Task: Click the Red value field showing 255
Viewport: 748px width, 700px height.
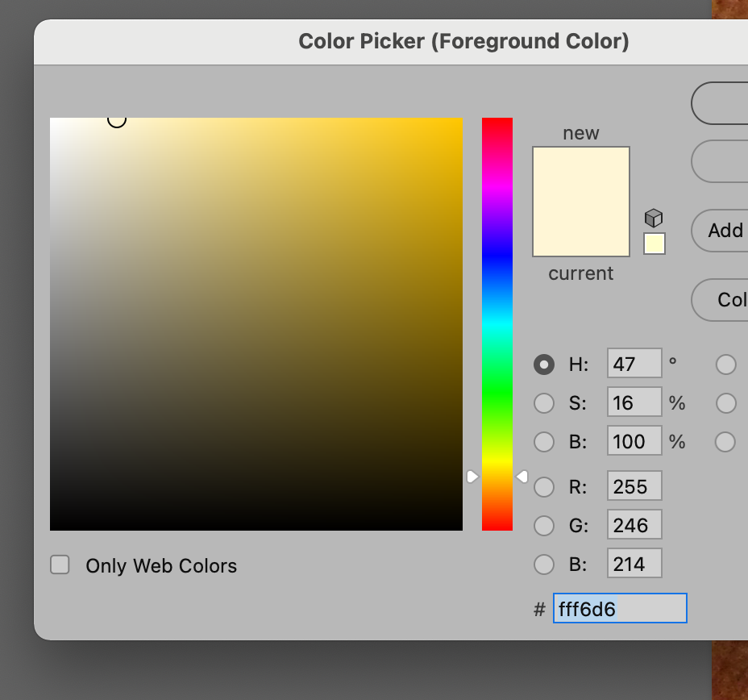Action: [634, 485]
